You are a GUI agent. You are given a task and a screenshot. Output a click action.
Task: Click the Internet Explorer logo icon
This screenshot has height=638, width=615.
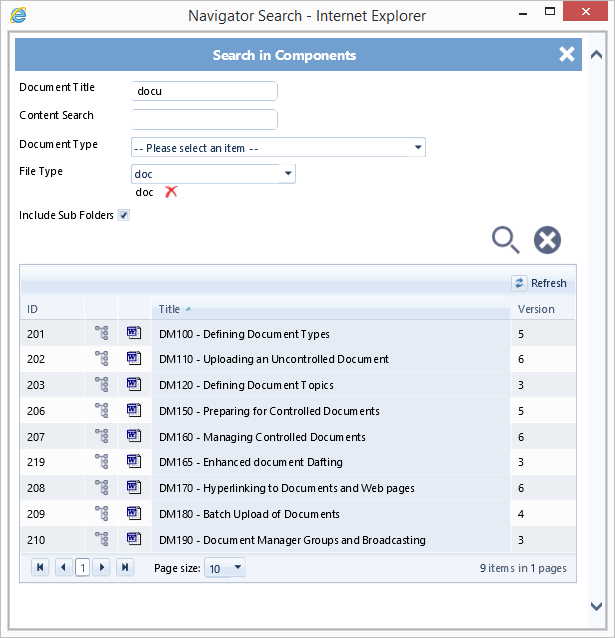click(18, 15)
